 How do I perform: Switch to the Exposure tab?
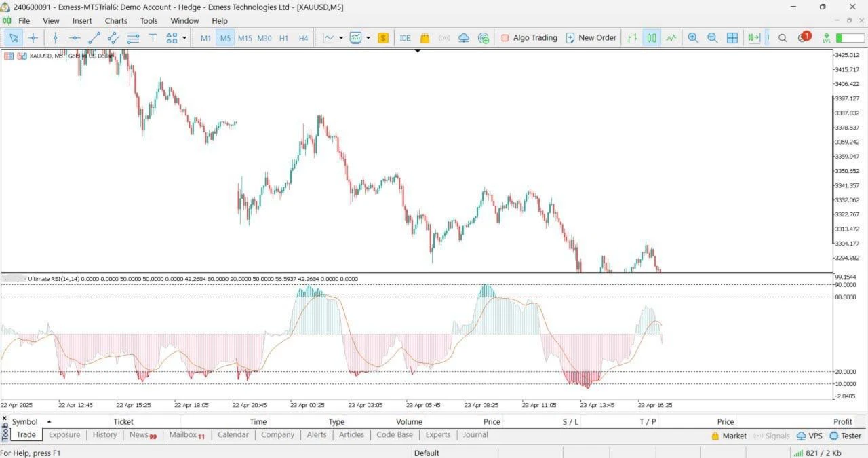[64, 435]
